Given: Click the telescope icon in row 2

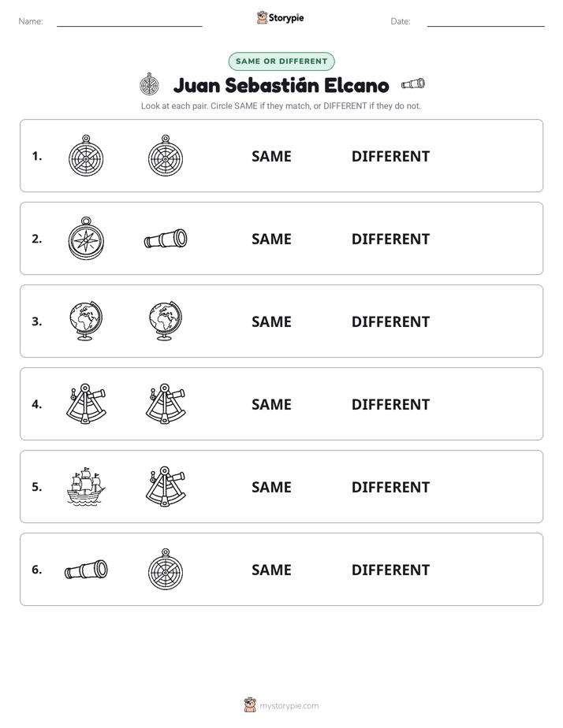Looking at the screenshot, I should 166,239.
